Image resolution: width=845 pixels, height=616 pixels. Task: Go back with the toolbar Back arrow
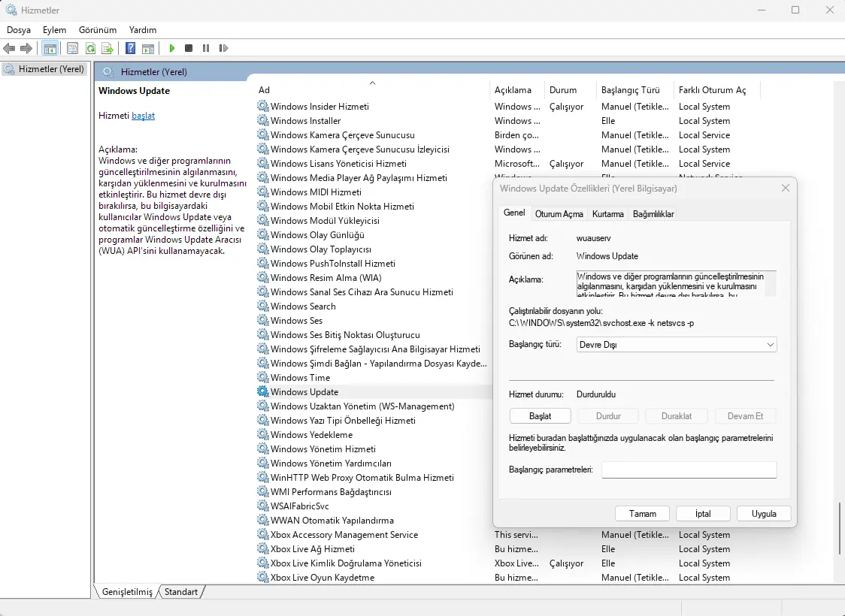(x=9, y=49)
